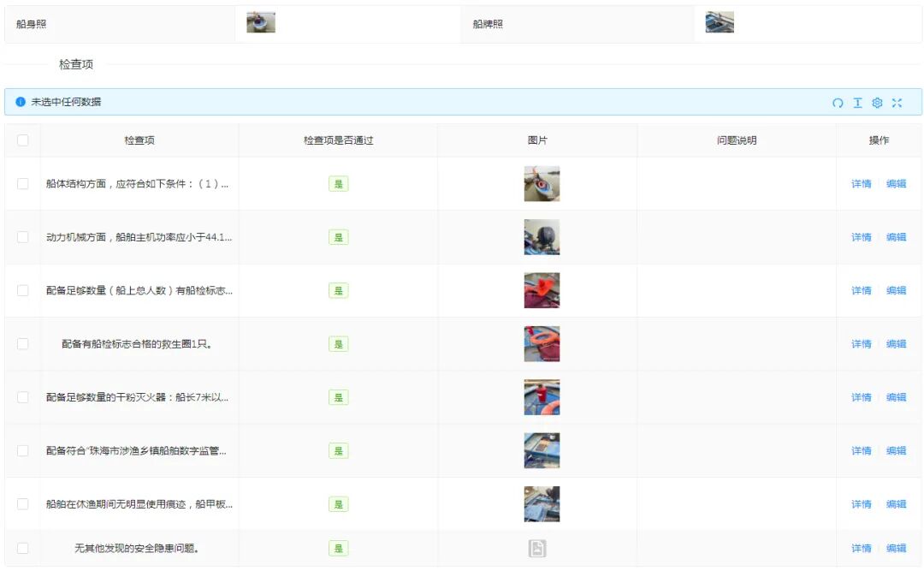Open 详情 for the 动力机械方面 row
The height and width of the screenshot is (571, 924).
tap(861, 237)
